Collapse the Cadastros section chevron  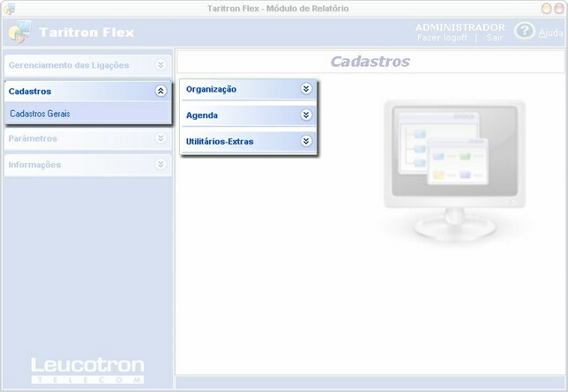click(x=161, y=91)
